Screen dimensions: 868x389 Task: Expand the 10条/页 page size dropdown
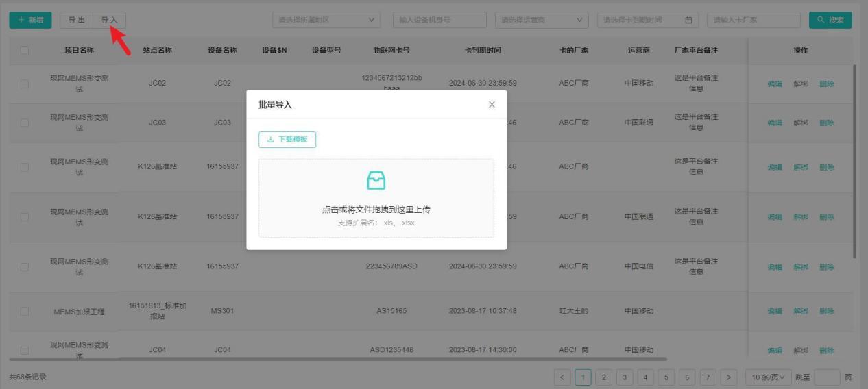click(767, 377)
